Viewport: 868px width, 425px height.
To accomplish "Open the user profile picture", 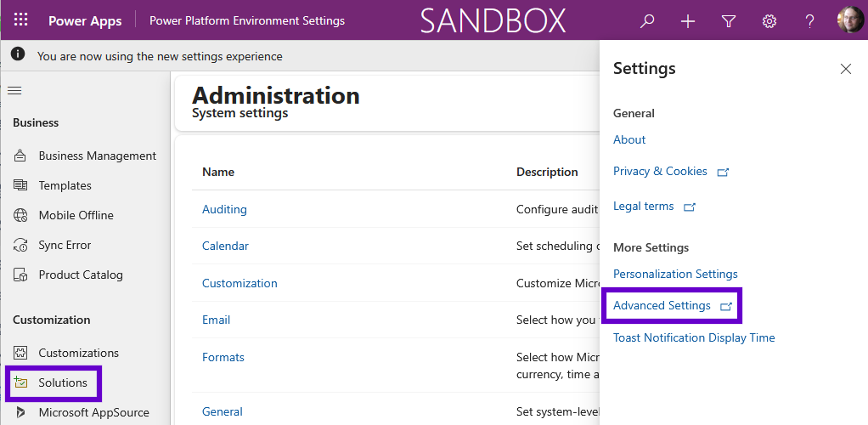I will pos(850,20).
